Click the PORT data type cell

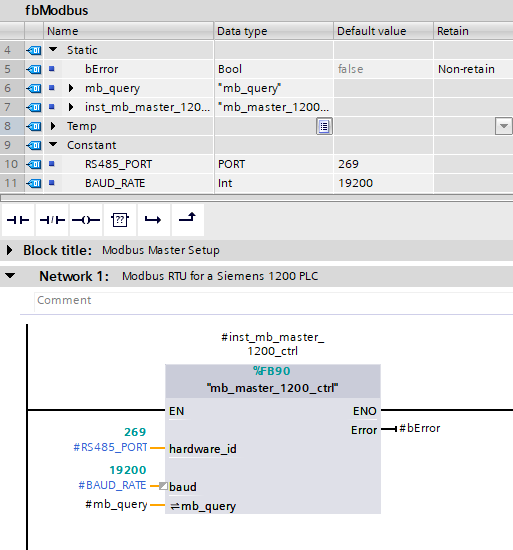274,164
